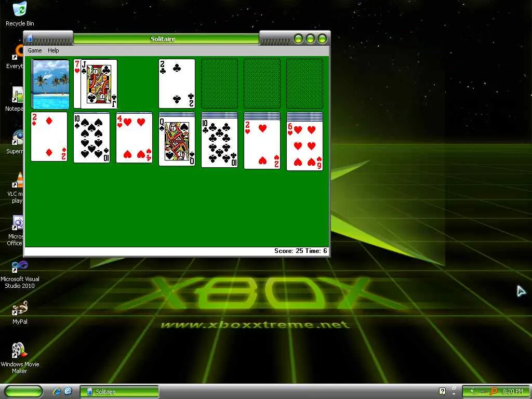Screen dimensions: 532x399
Task: Click the green Start button
Action: (x=24, y=392)
